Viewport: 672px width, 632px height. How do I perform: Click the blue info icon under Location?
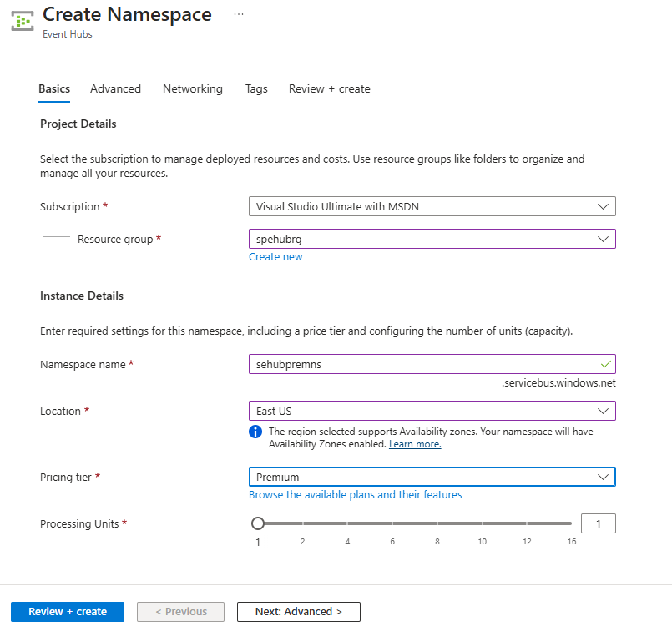point(255,432)
